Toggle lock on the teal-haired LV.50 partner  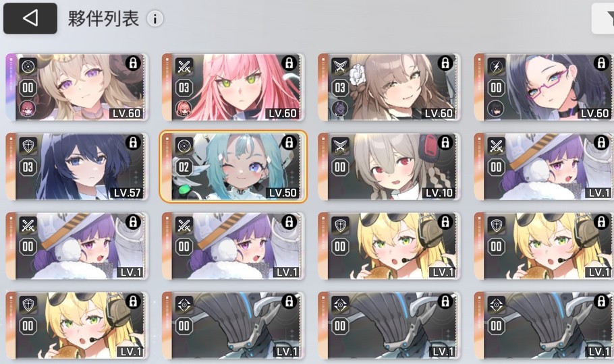(289, 142)
